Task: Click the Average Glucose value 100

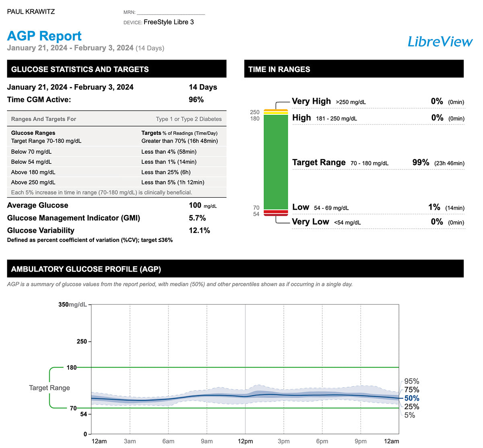Action: coord(195,205)
